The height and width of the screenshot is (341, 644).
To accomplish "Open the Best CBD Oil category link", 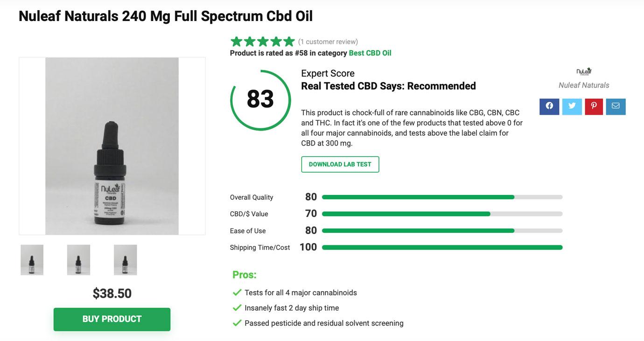I will pyautogui.click(x=370, y=53).
